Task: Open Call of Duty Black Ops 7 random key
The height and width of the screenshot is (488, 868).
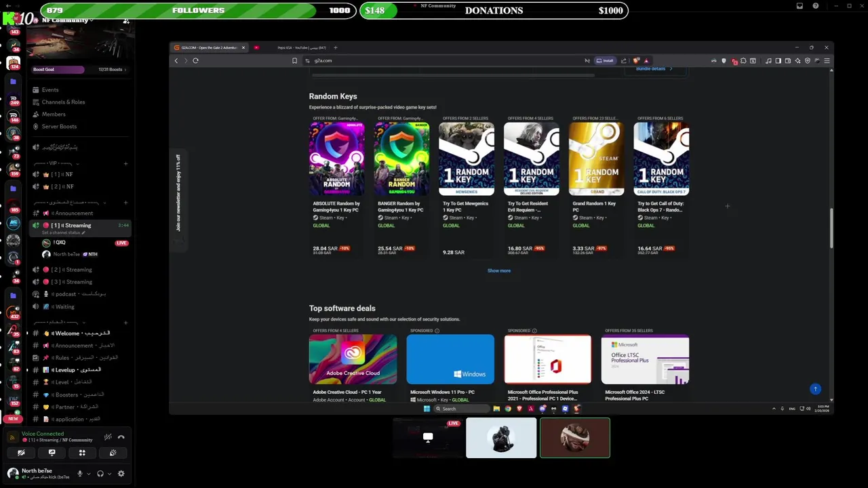Action: click(x=661, y=185)
